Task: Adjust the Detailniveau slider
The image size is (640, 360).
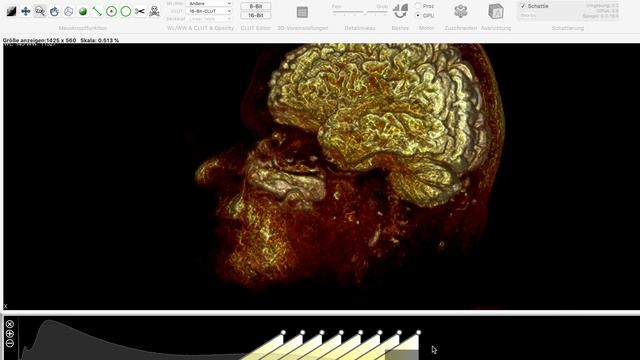Action: [x=360, y=12]
